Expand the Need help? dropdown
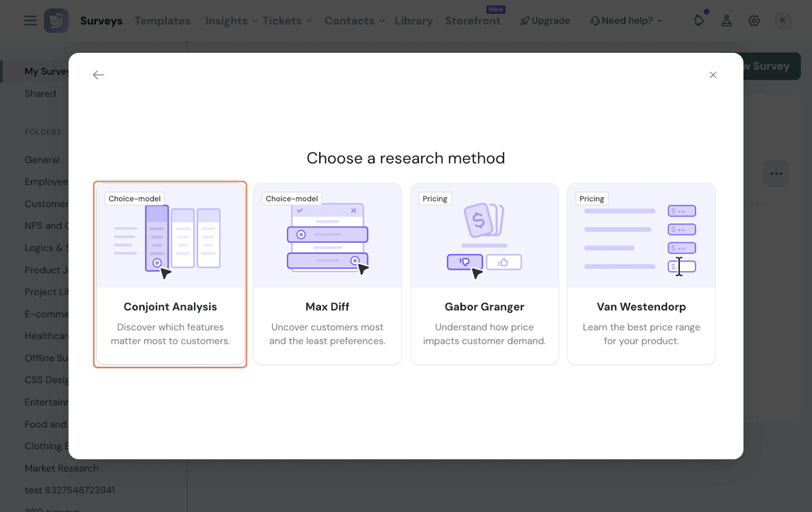Viewport: 812px width, 512px height. coord(627,21)
